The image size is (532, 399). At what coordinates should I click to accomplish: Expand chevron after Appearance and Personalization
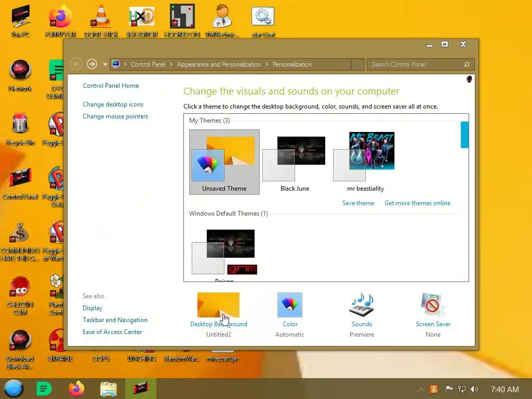point(267,64)
